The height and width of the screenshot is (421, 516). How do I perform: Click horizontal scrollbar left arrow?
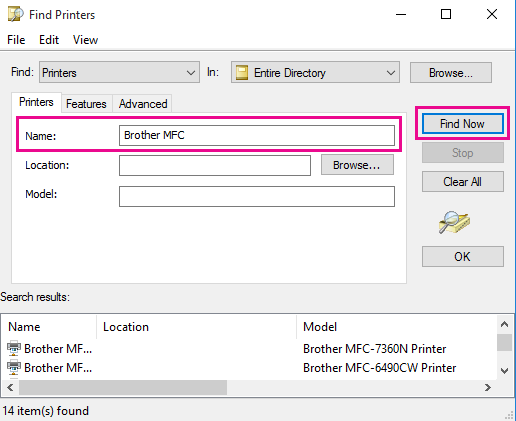tap(10, 387)
